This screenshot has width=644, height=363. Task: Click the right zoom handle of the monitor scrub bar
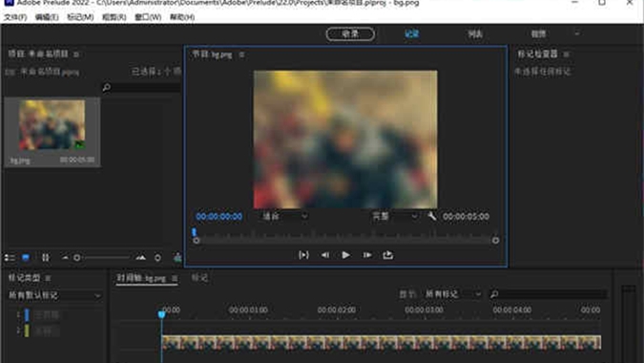pyautogui.click(x=495, y=241)
